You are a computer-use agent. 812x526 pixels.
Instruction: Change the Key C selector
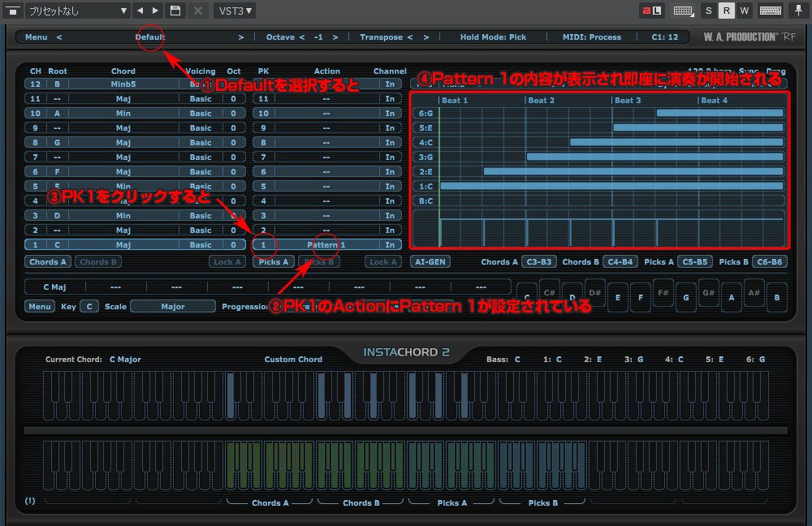89,307
